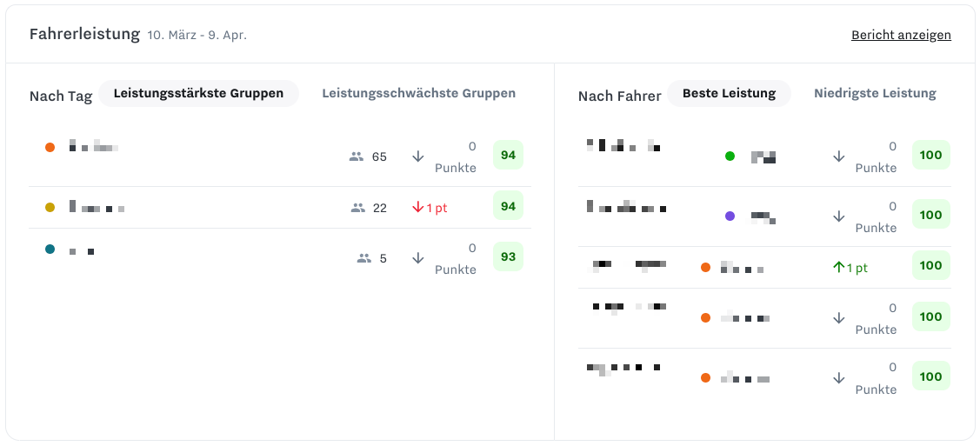
Task: Open the Bericht anzeigen link
Action: point(901,35)
